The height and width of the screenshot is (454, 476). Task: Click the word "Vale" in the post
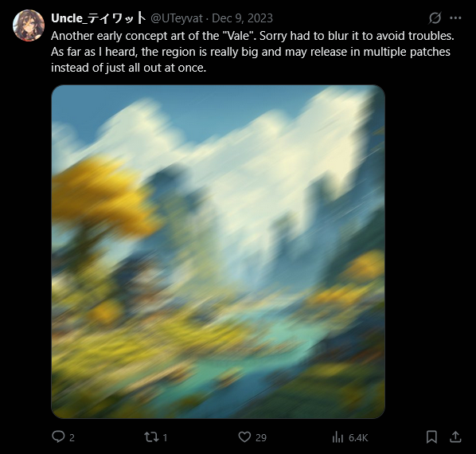pyautogui.click(x=239, y=36)
